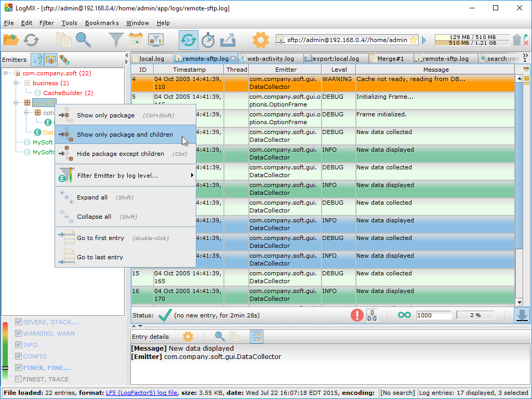The image size is (532, 399).
Task: Click the log level slider handle
Action: click(x=5, y=368)
